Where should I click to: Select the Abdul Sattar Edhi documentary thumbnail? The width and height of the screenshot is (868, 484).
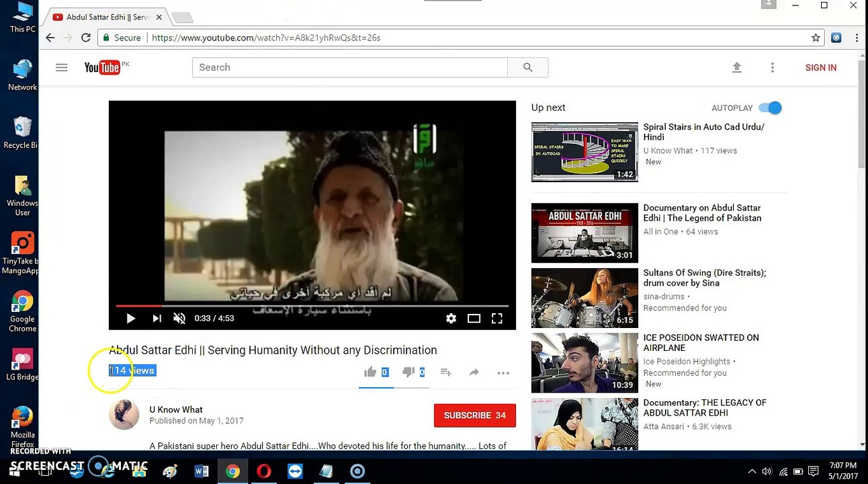584,233
